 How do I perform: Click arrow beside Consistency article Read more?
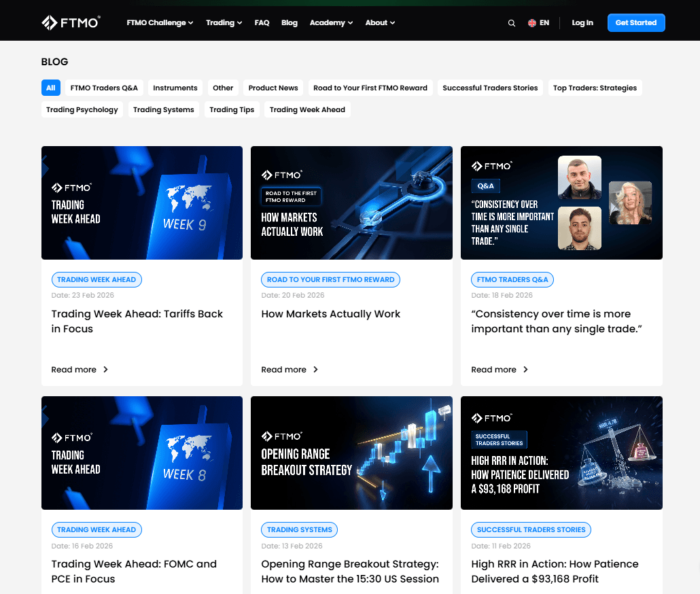pyautogui.click(x=525, y=370)
